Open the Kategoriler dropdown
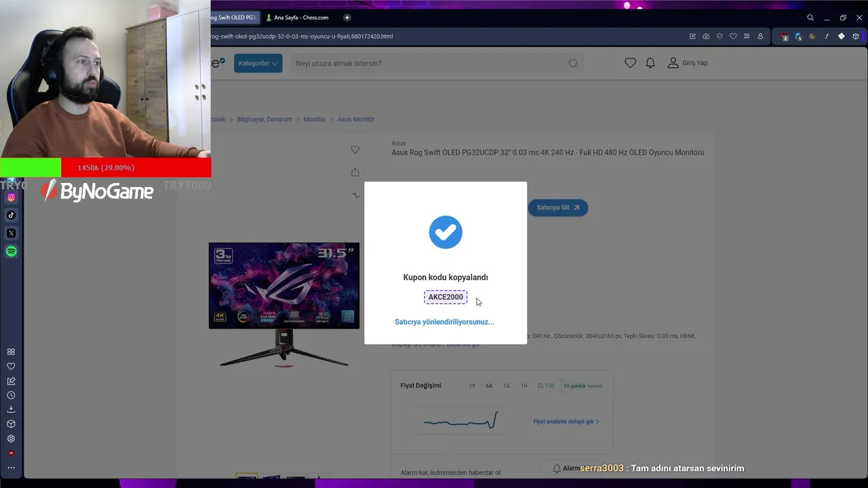Image resolution: width=868 pixels, height=488 pixels. pyautogui.click(x=258, y=63)
